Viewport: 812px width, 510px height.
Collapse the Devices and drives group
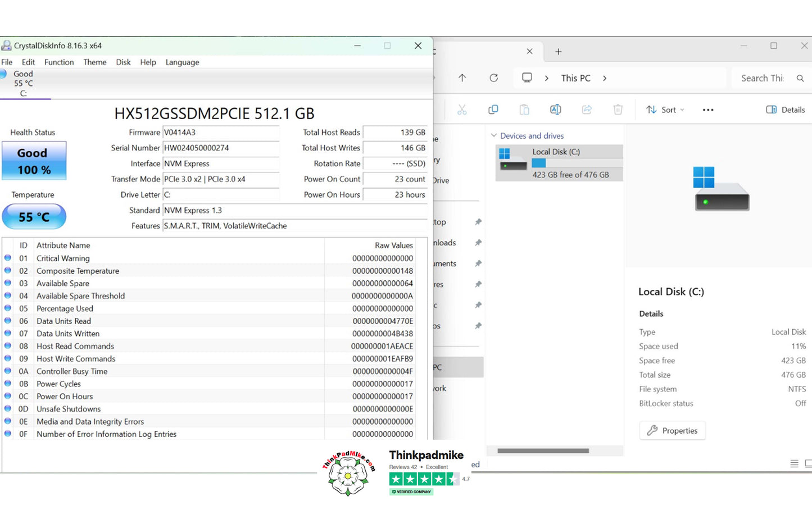pyautogui.click(x=494, y=135)
